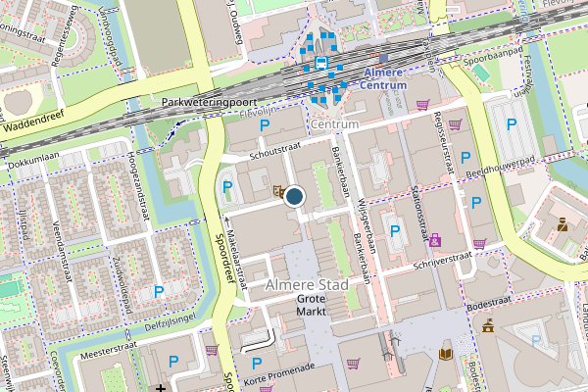588x392 pixels.
Task: Click the Parkweteringpoort label
Action: 210,102
